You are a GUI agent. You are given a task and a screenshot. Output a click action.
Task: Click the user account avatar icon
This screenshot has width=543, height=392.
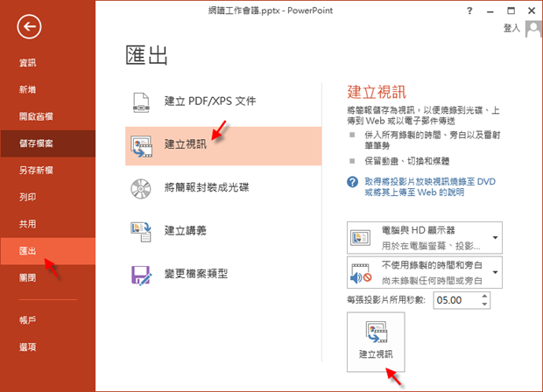(533, 29)
